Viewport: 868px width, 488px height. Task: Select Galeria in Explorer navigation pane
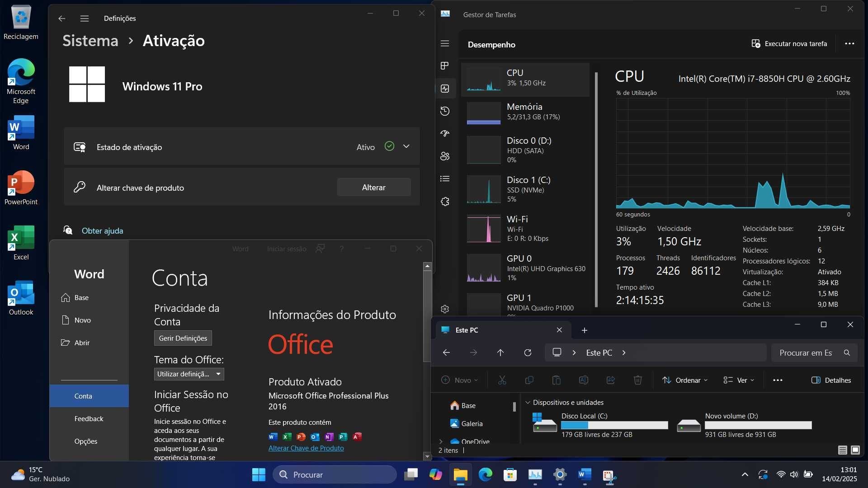[472, 424]
